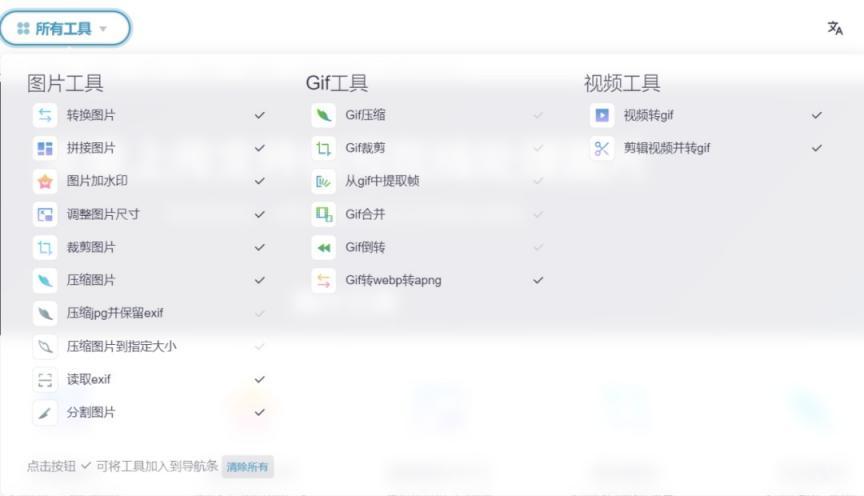Screen dimensions: 864x496
Task: Open the 压缩图片到指定大小 link
Action: (121, 347)
